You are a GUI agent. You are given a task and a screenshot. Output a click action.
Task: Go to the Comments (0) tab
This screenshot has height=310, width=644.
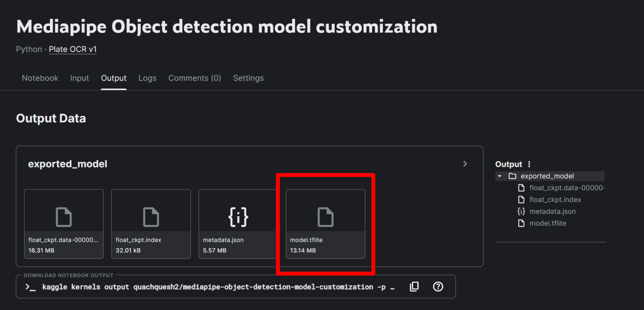click(x=195, y=78)
